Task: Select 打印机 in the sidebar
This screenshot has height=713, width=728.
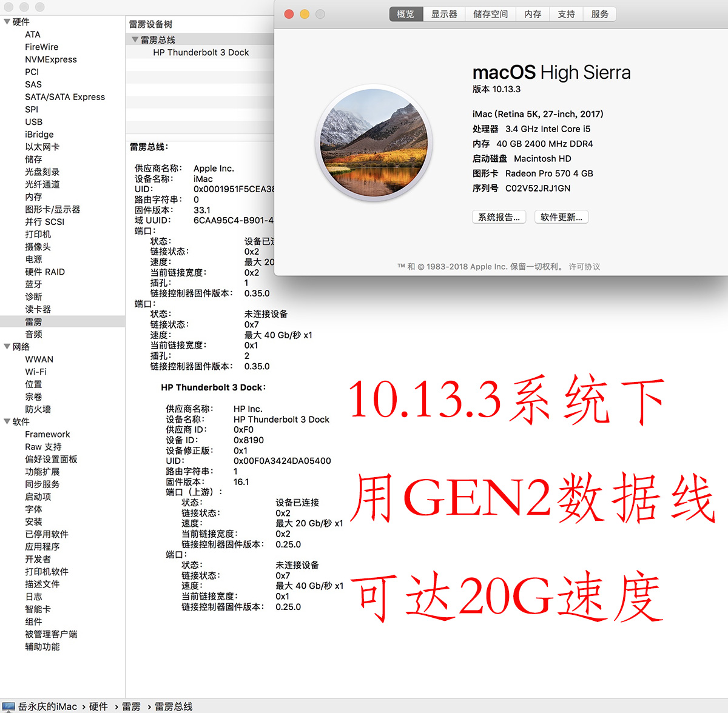Action: [38, 235]
